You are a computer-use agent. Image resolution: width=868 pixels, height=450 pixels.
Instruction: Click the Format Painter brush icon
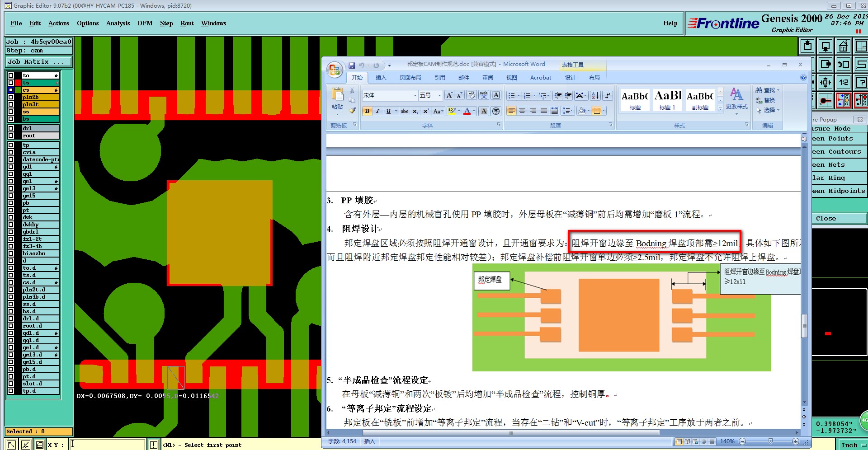(352, 110)
